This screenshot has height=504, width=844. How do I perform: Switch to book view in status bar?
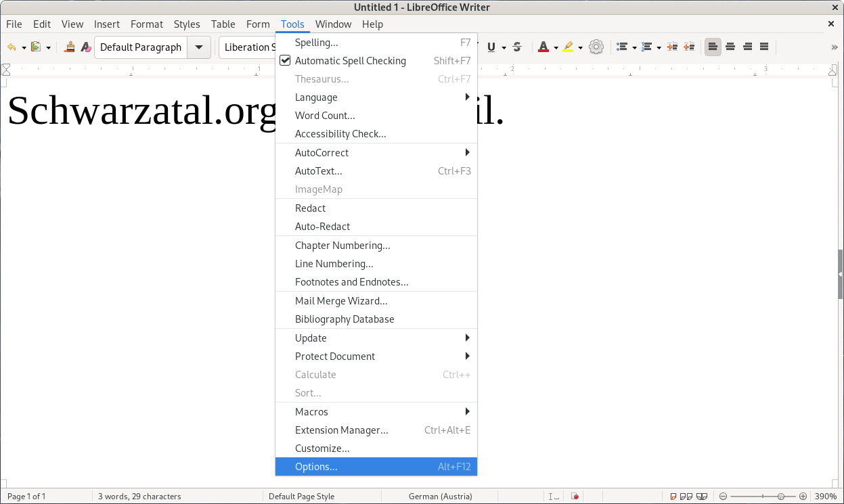coord(703,497)
